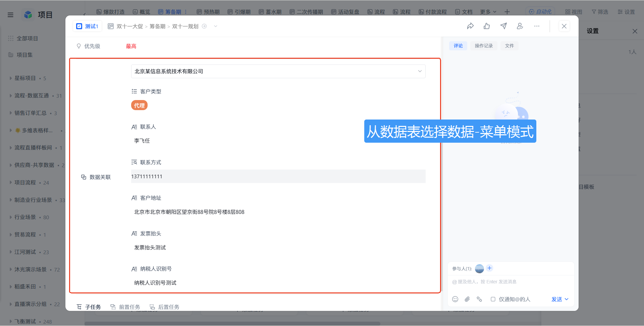Switch to the 评论 tab

coord(458,46)
